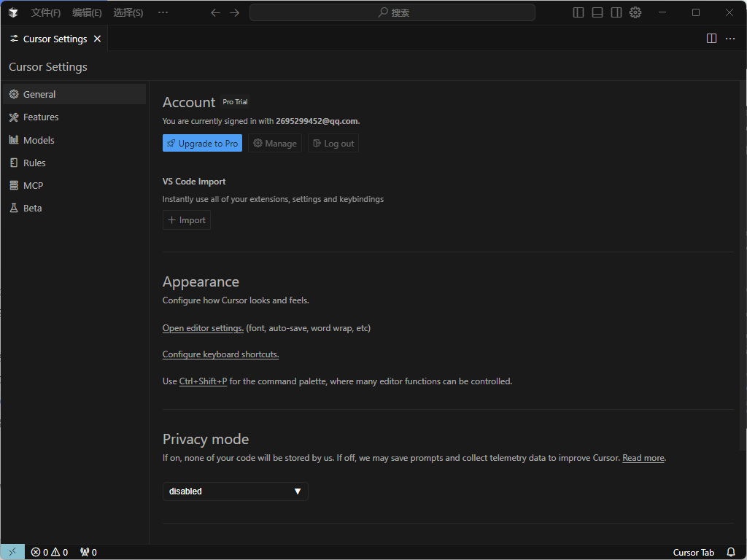
Task: Click the ports forwarded status item
Action: click(x=88, y=553)
